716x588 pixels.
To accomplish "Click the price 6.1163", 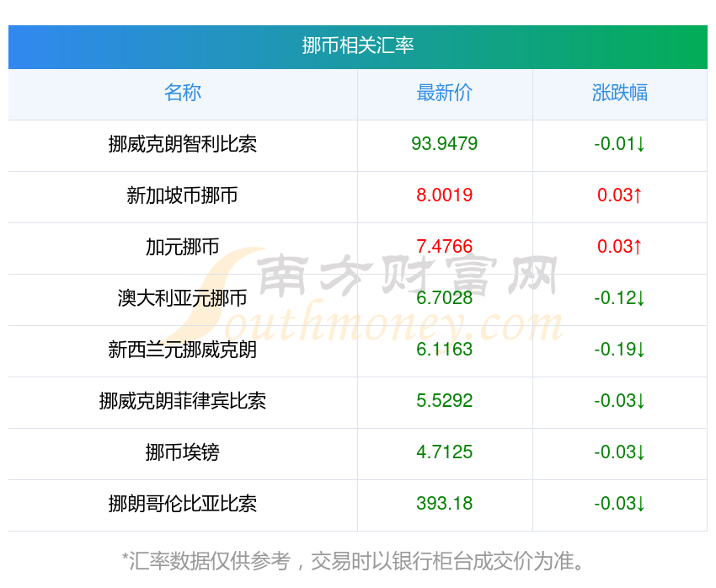I will point(444,350).
